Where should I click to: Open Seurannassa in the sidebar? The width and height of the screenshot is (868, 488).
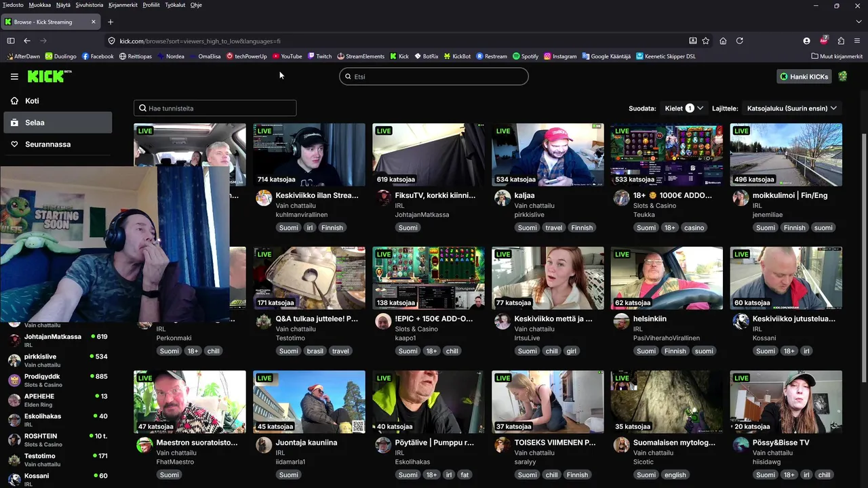click(x=58, y=144)
